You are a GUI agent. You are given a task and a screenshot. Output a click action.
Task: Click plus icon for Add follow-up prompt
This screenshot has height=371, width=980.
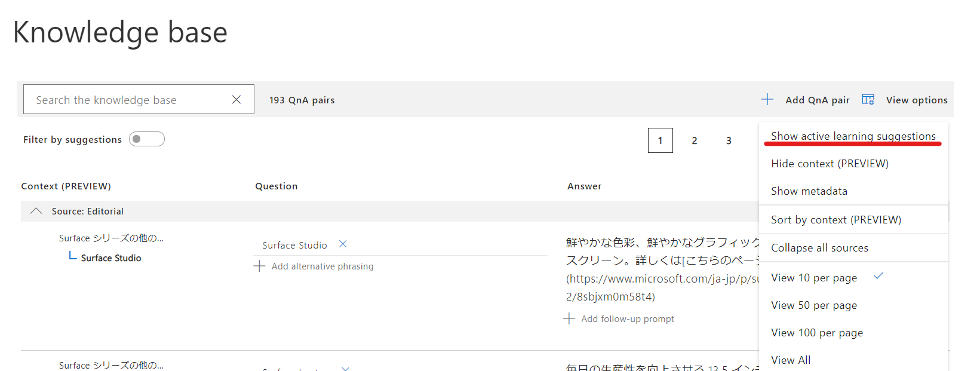point(569,318)
